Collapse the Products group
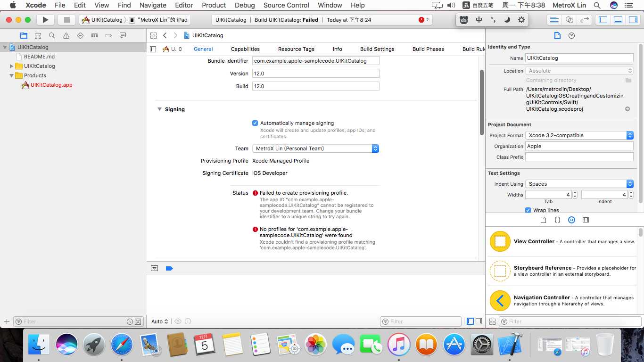Viewport: 644px width, 362px height. coord(12,75)
